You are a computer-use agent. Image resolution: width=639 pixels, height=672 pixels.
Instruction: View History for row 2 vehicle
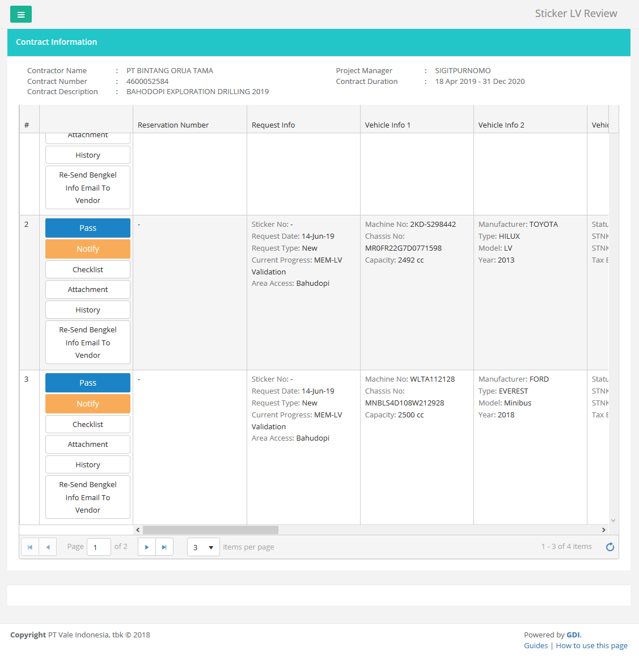88,310
